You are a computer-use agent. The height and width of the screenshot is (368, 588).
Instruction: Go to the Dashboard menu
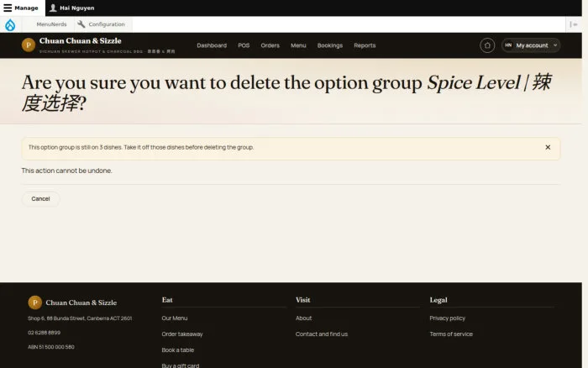point(212,45)
